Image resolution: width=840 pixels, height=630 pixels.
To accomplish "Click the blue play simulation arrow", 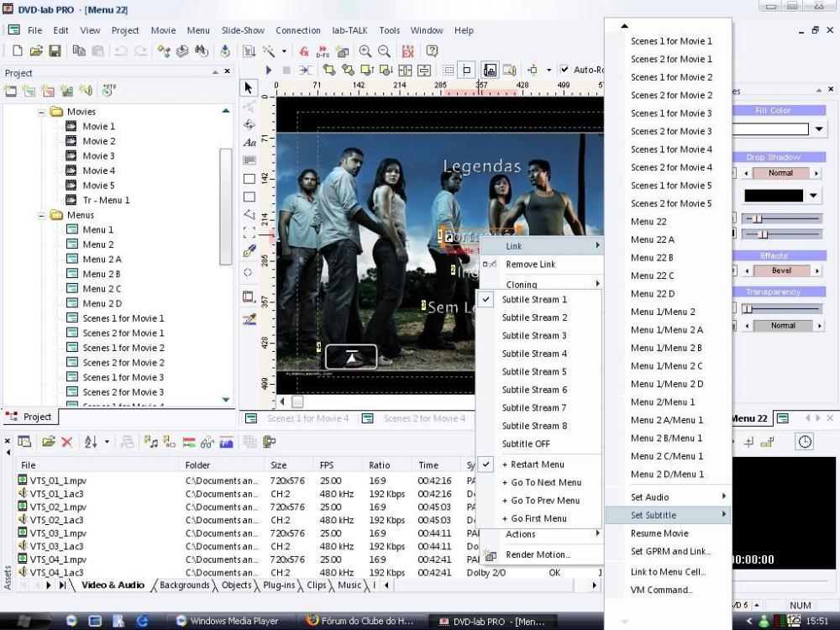I will click(x=269, y=71).
